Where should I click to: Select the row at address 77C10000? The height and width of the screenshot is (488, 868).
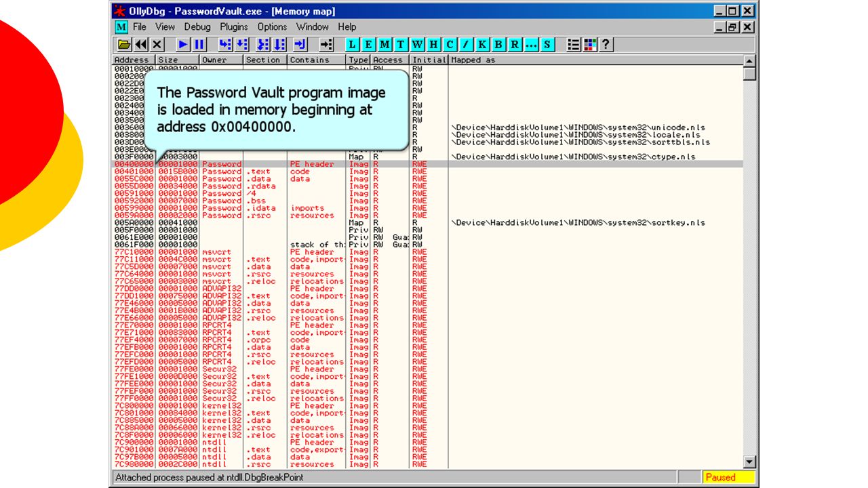coord(427,252)
